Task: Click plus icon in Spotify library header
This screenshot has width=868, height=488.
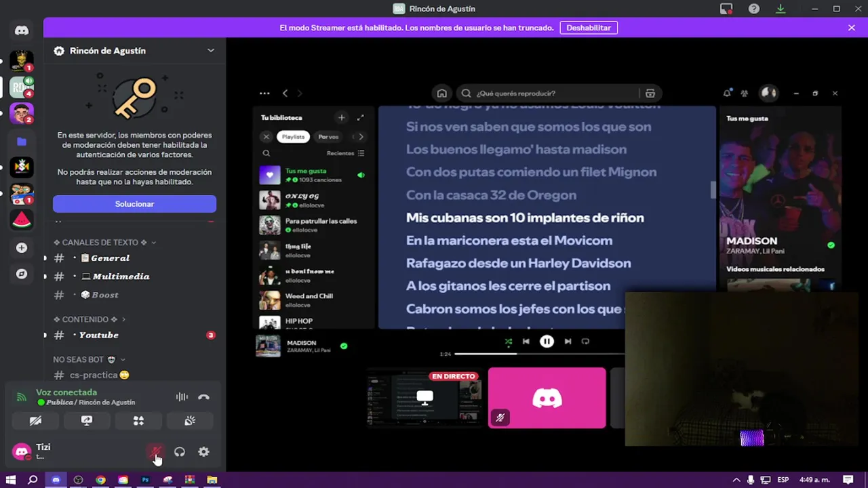Action: point(341,118)
